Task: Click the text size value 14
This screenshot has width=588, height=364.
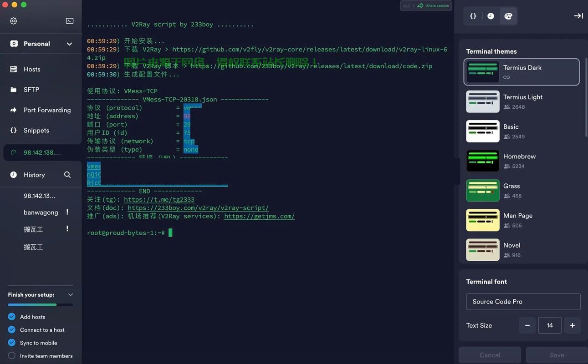Action: [550, 325]
